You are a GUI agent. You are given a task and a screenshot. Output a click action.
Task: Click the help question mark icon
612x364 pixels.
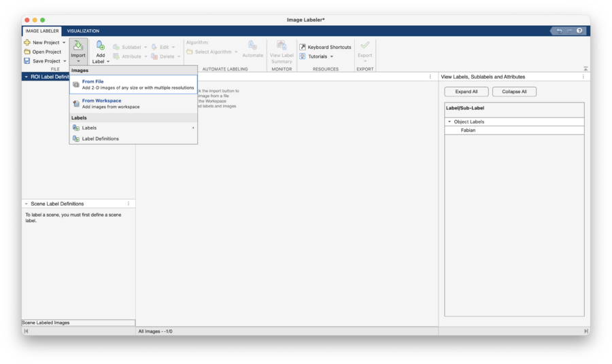tap(579, 31)
